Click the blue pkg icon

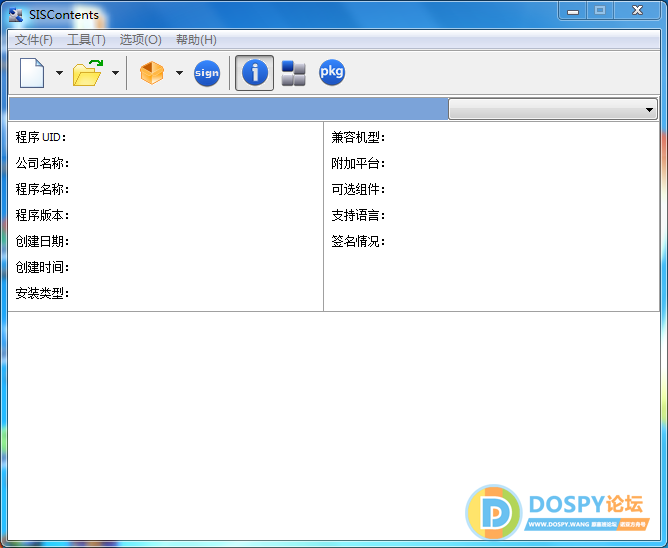pos(332,72)
